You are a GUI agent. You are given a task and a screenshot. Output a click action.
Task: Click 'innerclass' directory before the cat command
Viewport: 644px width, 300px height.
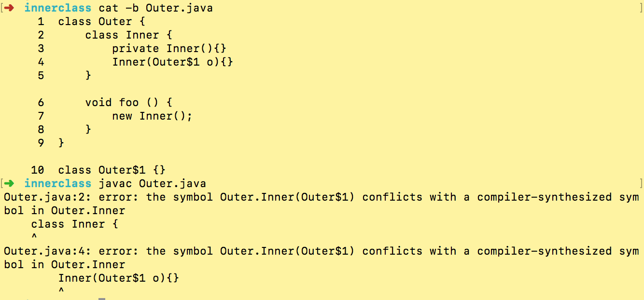coord(57,8)
